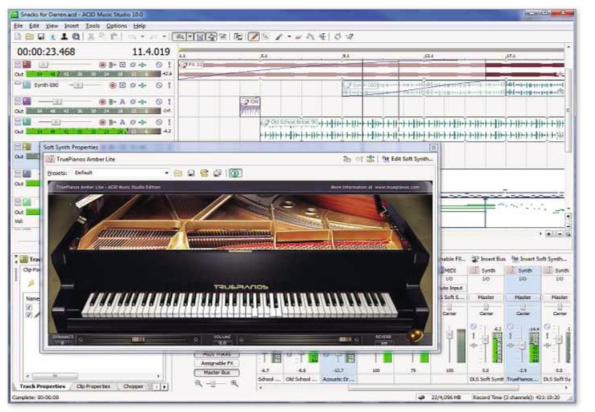The image size is (595, 412).
Task: Adjust the first track's volume slider
Action: pos(43,65)
